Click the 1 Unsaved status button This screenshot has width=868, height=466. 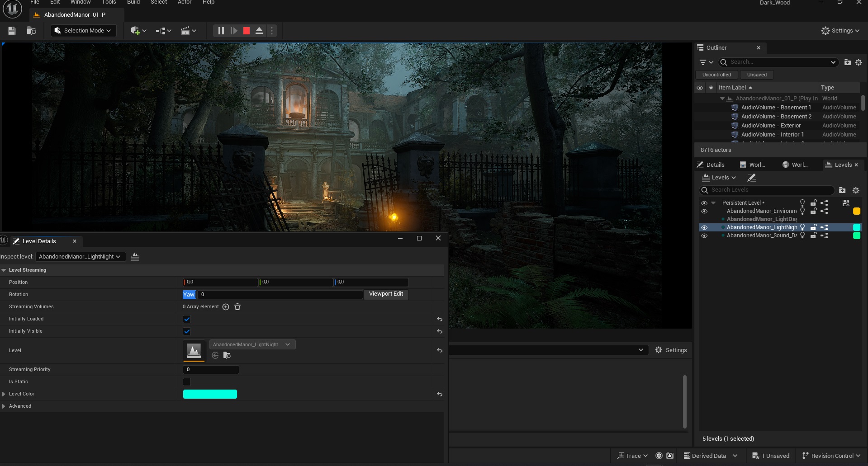click(x=771, y=456)
